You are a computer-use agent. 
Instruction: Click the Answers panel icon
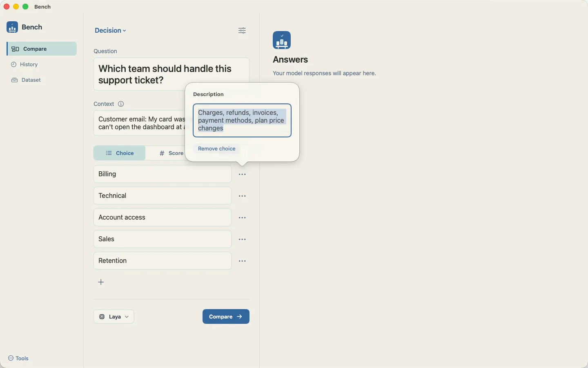click(282, 40)
